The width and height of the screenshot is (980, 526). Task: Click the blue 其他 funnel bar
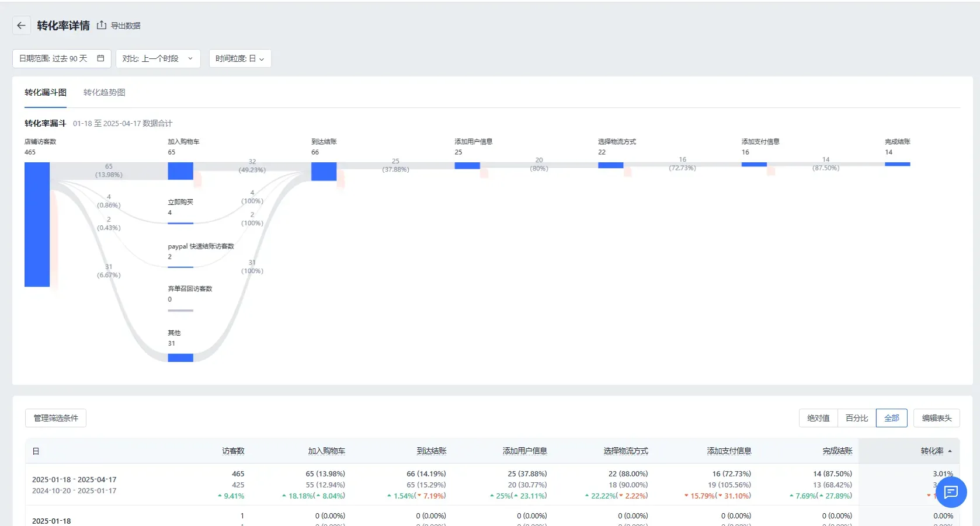point(180,357)
